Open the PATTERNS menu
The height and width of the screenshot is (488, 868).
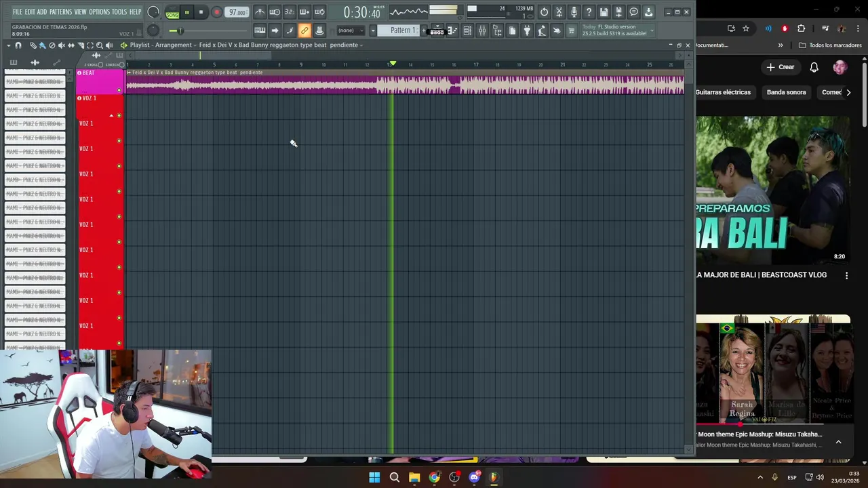(60, 12)
